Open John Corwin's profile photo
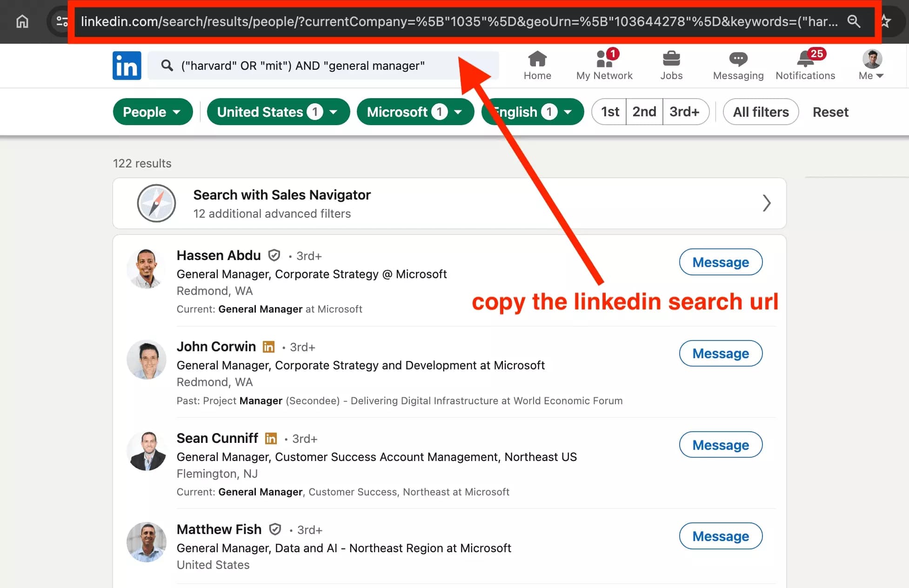 [x=146, y=360]
